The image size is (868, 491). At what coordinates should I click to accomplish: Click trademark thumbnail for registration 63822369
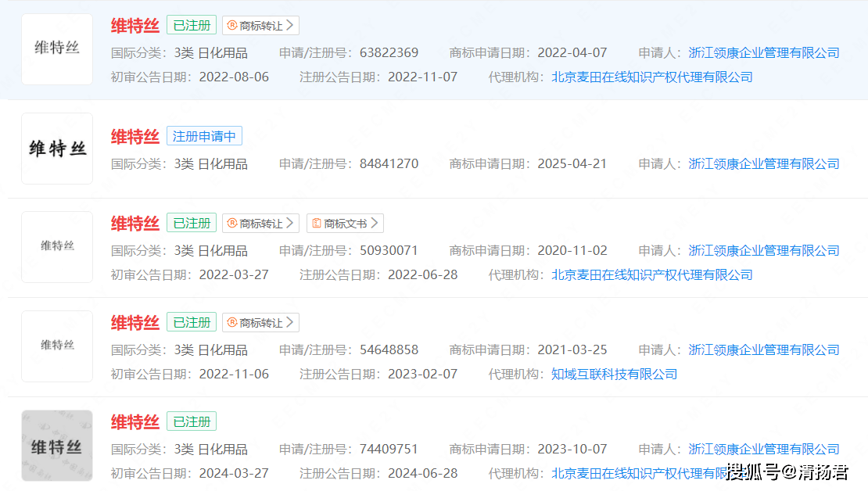point(57,49)
